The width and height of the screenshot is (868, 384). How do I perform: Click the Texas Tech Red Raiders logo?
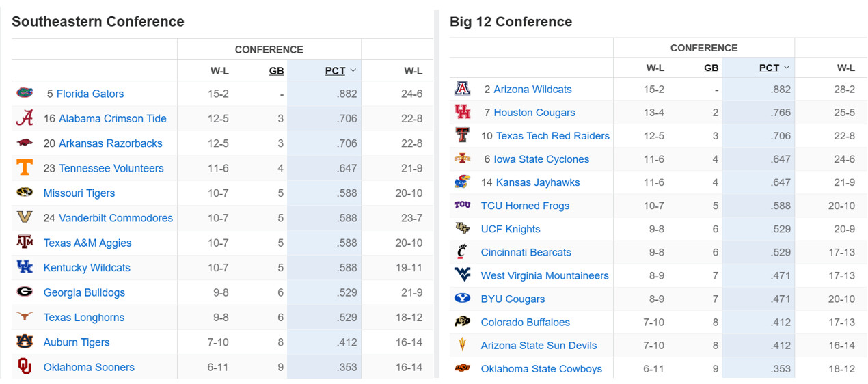pos(462,135)
